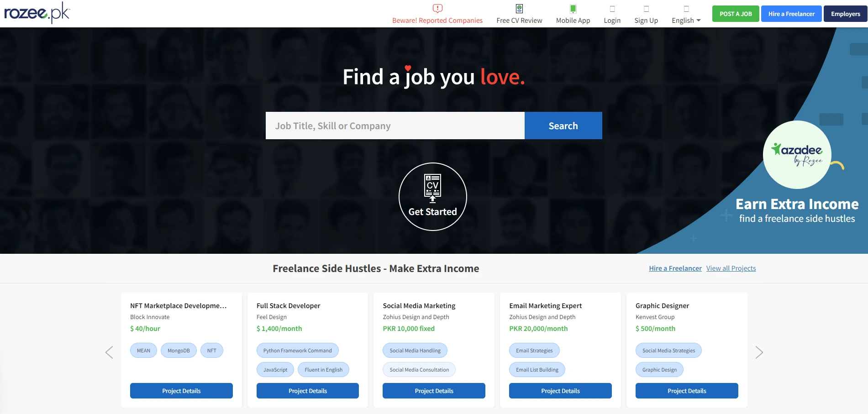Image resolution: width=868 pixels, height=414 pixels.
Task: Select the MEAN skill tag
Action: coord(143,351)
